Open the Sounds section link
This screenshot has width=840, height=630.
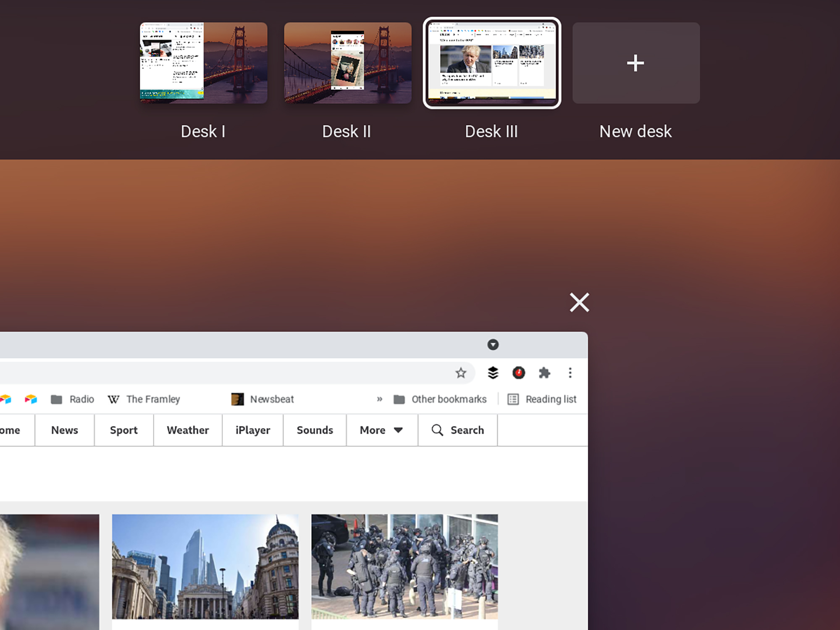click(315, 430)
